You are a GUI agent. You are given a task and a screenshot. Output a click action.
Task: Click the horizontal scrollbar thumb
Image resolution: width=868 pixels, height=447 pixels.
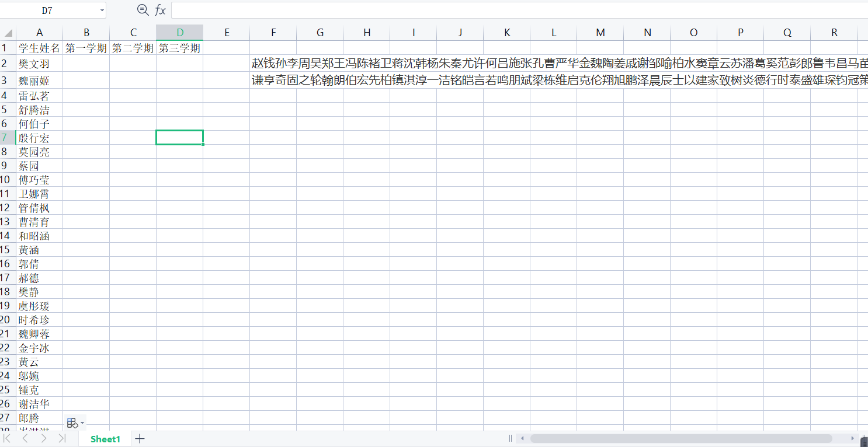(681, 438)
